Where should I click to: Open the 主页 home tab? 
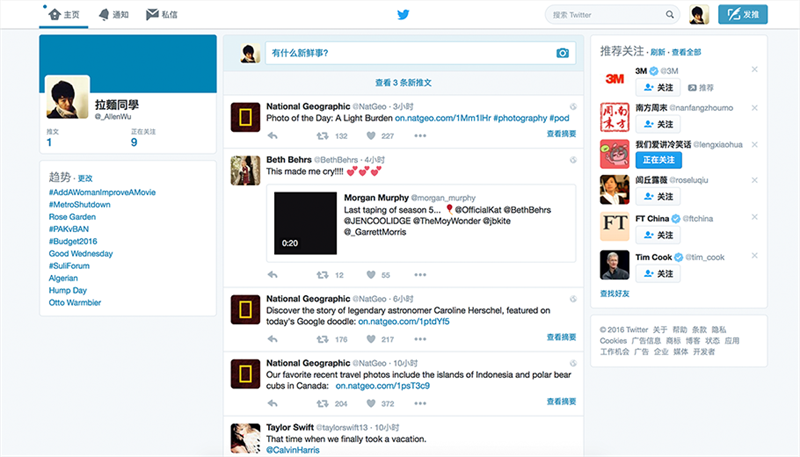click(64, 14)
